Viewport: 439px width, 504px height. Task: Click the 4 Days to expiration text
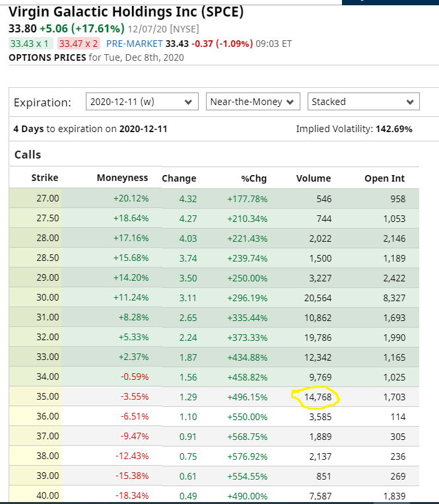90,129
